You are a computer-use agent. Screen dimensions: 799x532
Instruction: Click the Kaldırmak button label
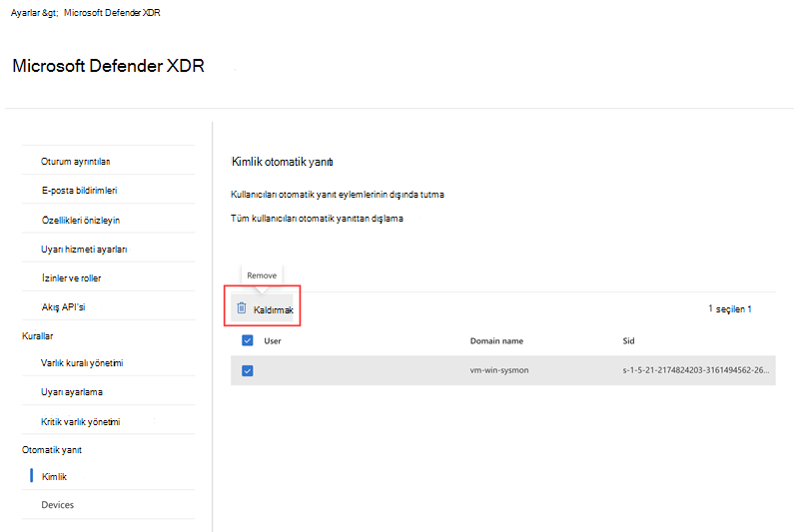[273, 310]
